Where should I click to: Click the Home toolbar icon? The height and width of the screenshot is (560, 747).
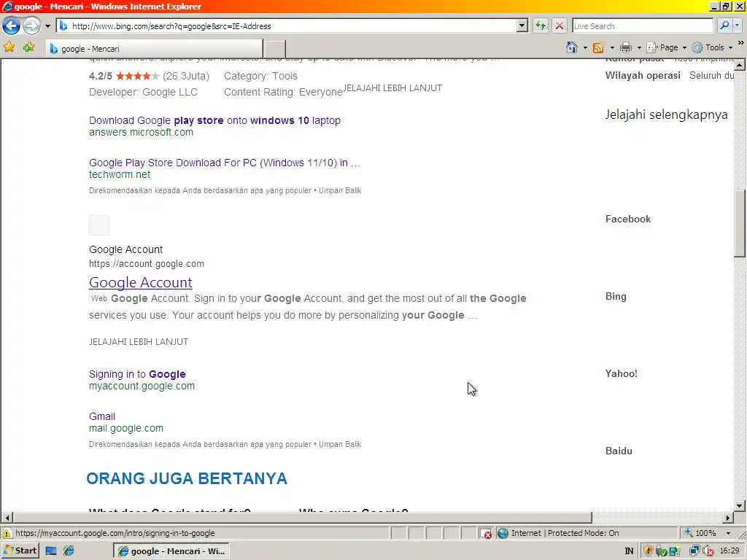(572, 47)
